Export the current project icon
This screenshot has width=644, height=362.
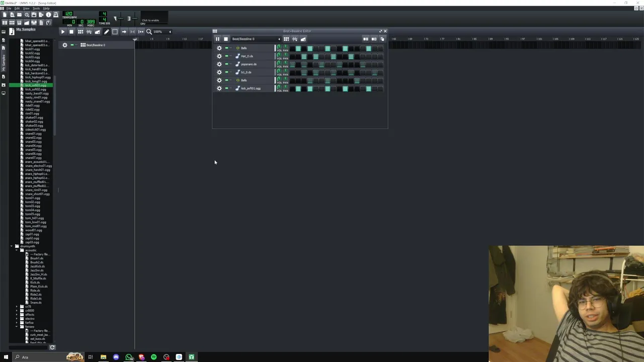[41, 15]
